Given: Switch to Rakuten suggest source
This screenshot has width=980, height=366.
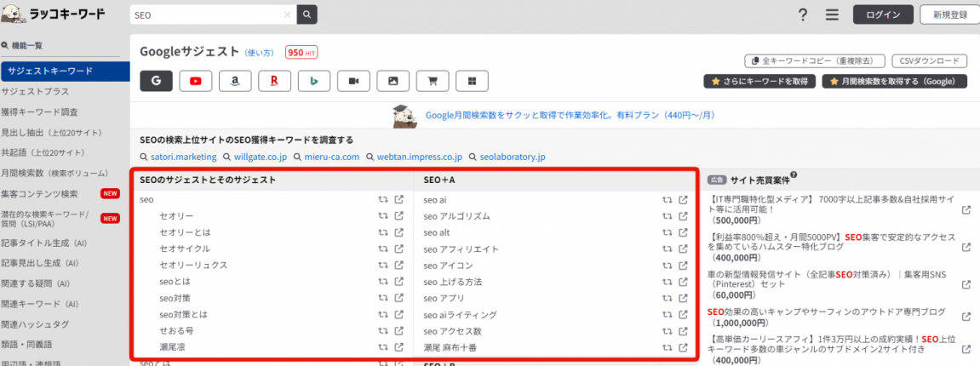Looking at the screenshot, I should click(274, 81).
